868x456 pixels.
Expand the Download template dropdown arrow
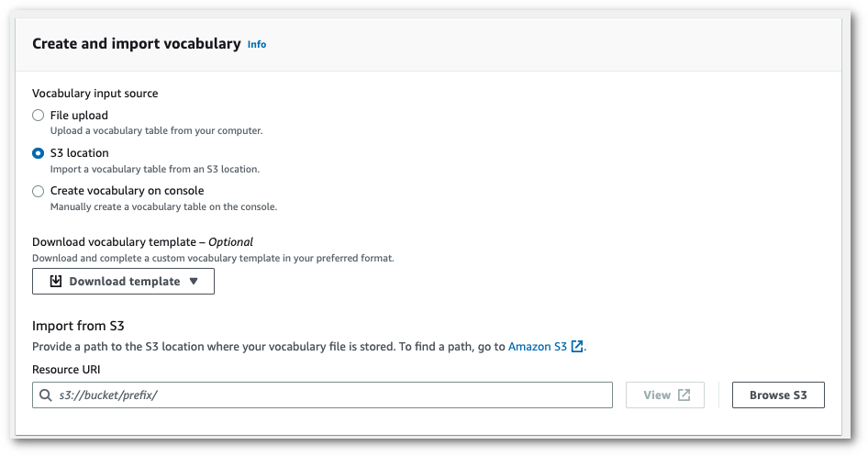tap(194, 281)
